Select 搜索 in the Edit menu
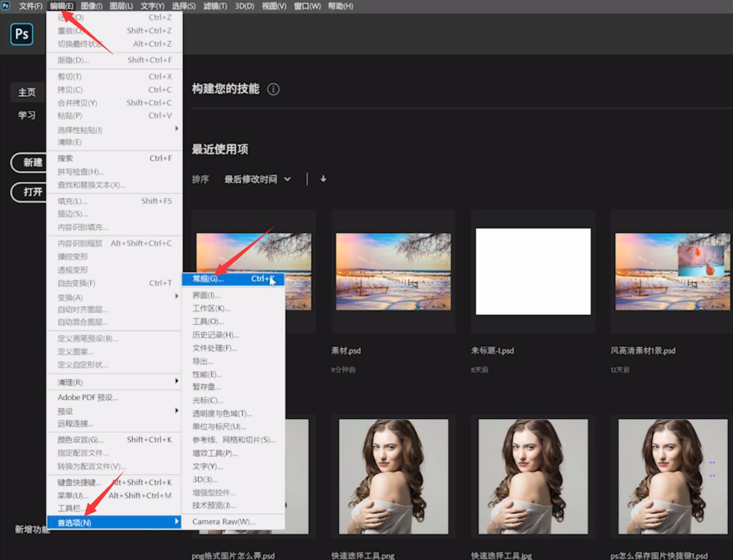Screen dimensions: 733x560 [x=115, y=158]
